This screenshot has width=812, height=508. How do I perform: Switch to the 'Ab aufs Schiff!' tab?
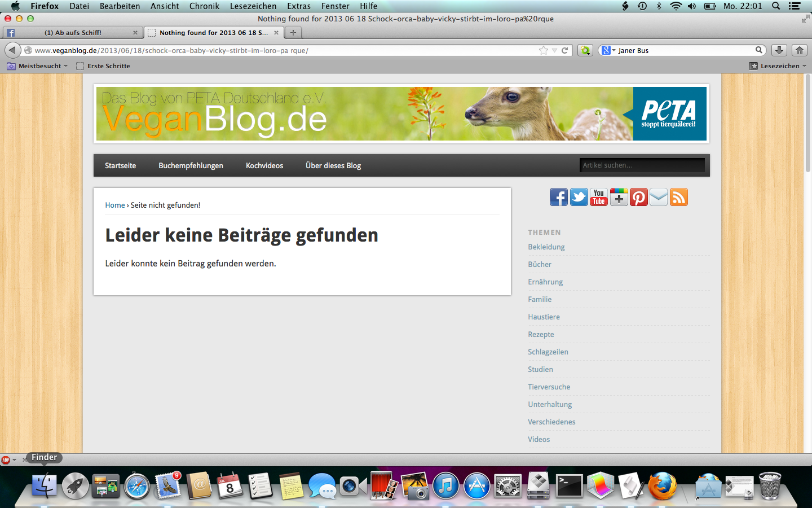pos(73,33)
